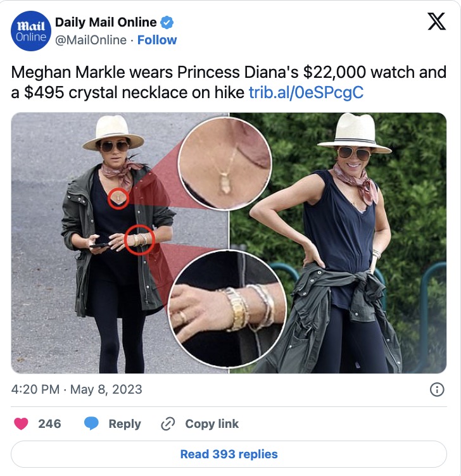The height and width of the screenshot is (476, 461).
Task: Open the Daily Mail Online display name
Action: tap(106, 22)
